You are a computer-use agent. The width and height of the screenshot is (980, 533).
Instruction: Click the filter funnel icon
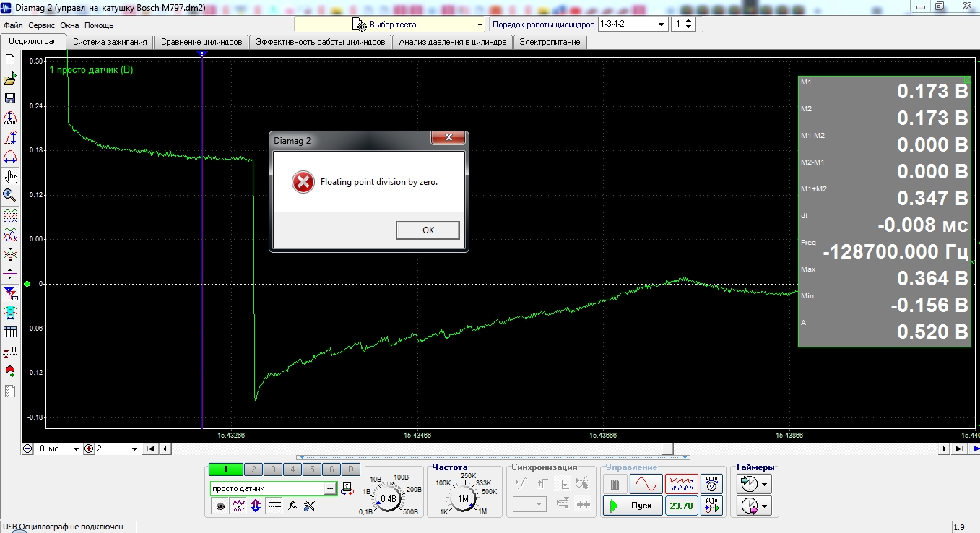[x=10, y=293]
